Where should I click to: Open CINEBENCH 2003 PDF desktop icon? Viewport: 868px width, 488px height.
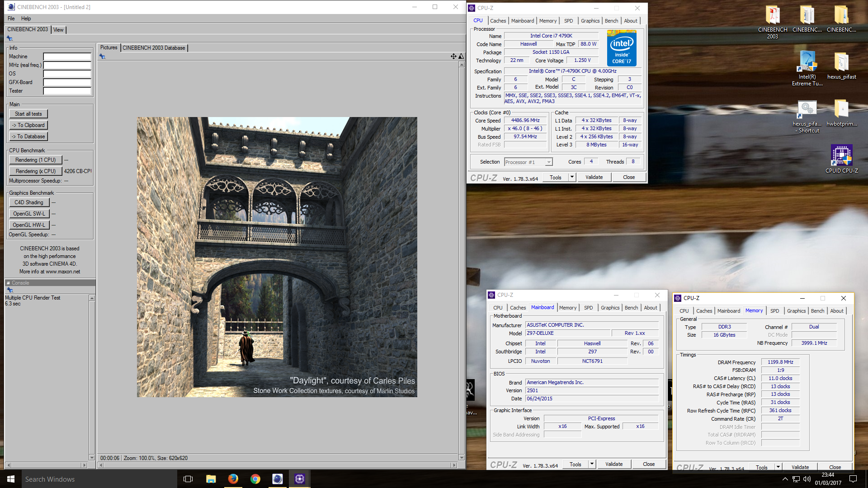773,22
